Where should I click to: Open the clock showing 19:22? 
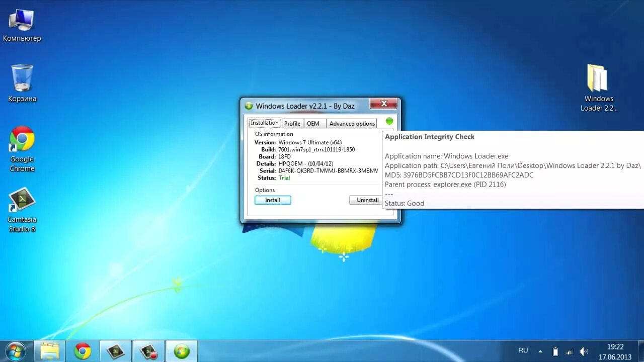(x=615, y=347)
